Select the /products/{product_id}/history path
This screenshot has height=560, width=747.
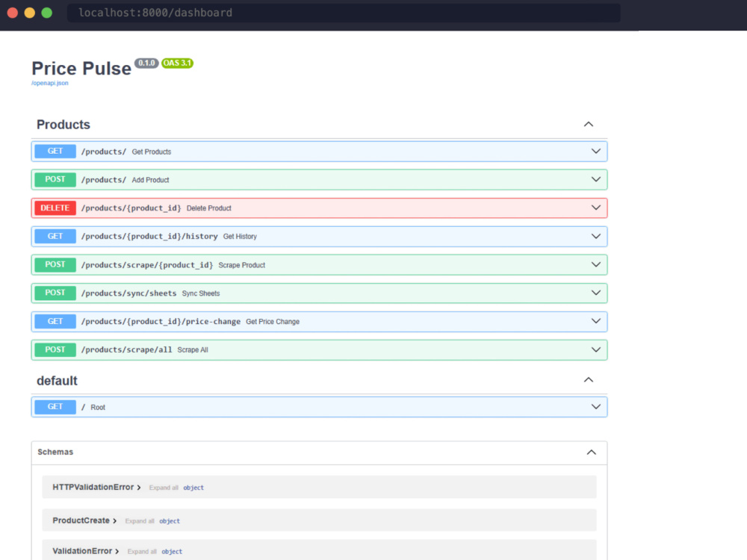(x=149, y=236)
